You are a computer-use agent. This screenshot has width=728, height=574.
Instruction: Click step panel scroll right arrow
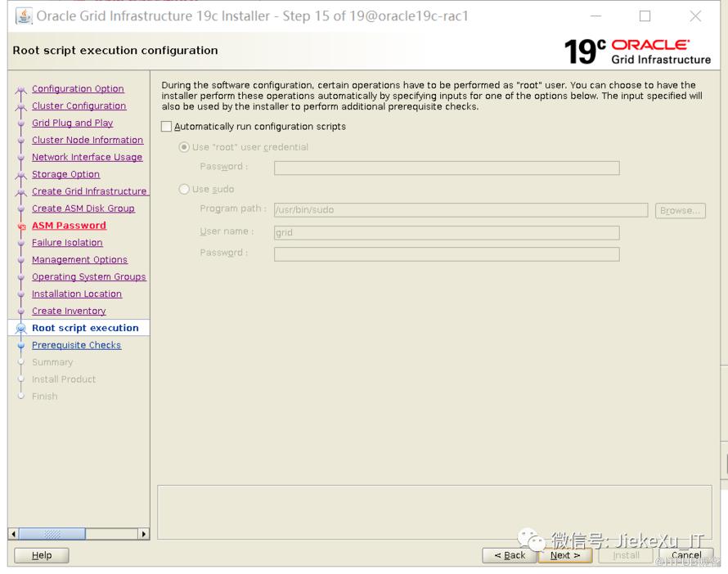(144, 534)
